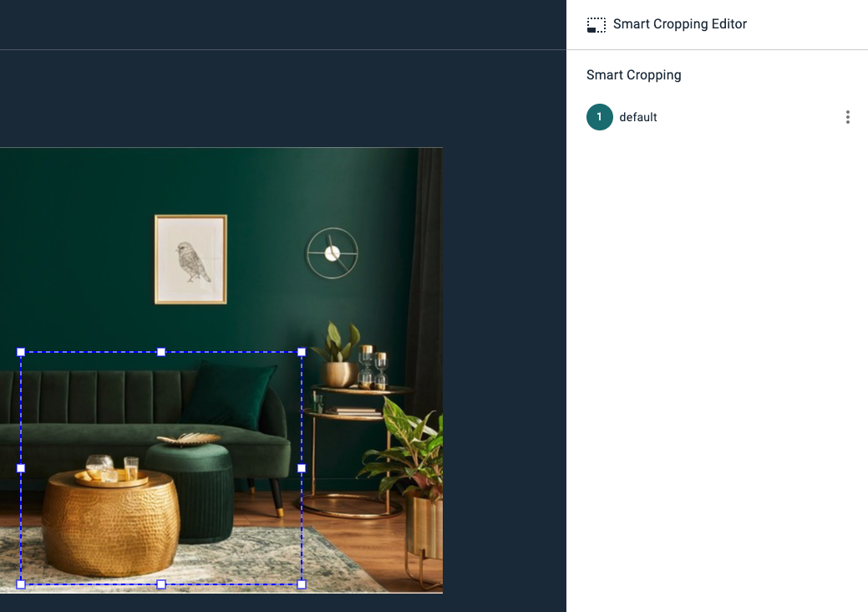Click the bottom-center crop handle
This screenshot has width=868, height=612.
[x=161, y=584]
